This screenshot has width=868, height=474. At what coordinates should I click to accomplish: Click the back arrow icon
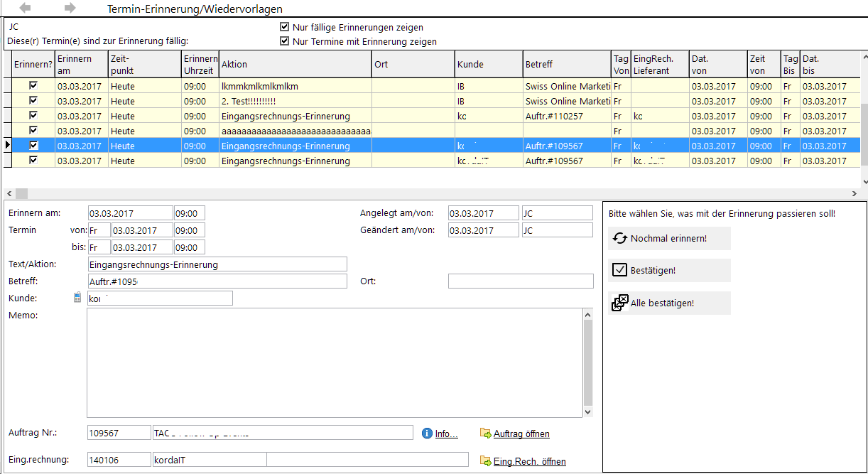(x=25, y=8)
